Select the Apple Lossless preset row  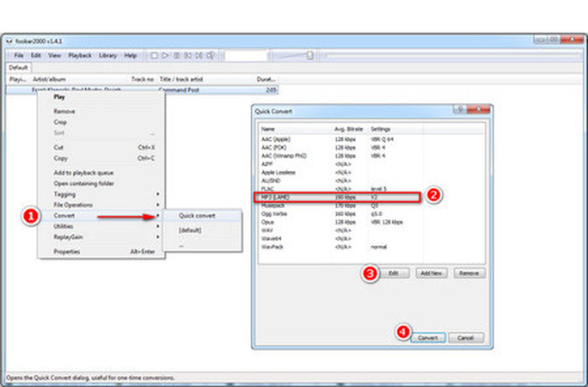coord(371,173)
